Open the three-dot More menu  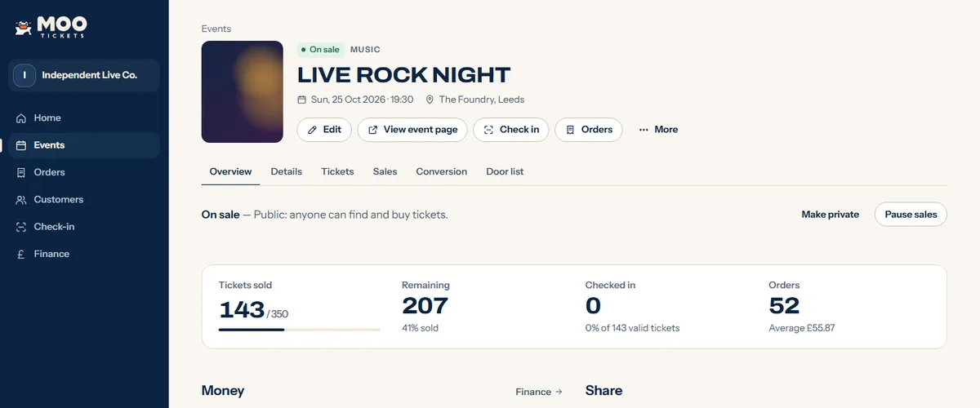click(658, 130)
